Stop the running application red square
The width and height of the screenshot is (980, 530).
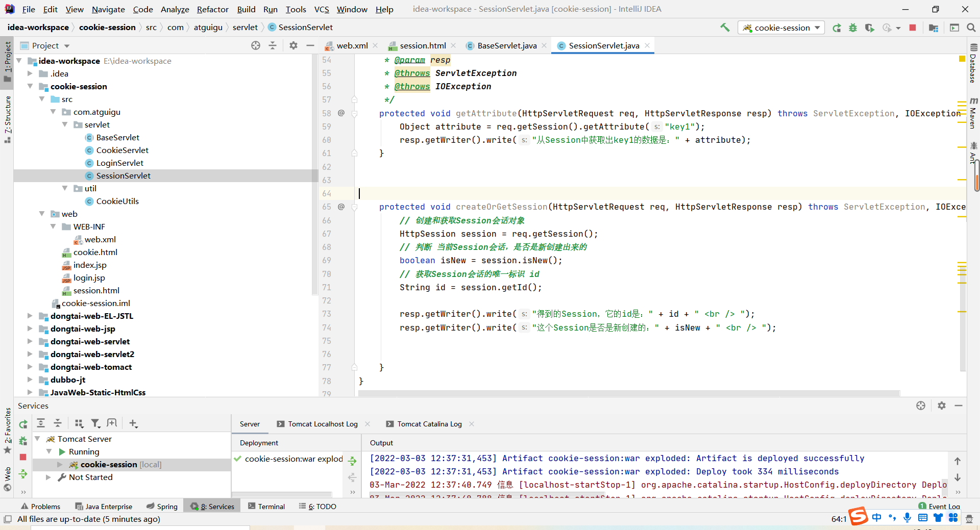(x=913, y=28)
